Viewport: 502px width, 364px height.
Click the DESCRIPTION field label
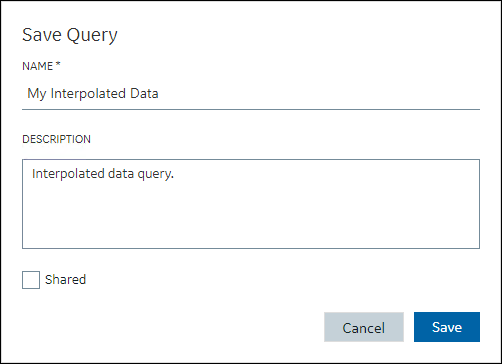56,139
